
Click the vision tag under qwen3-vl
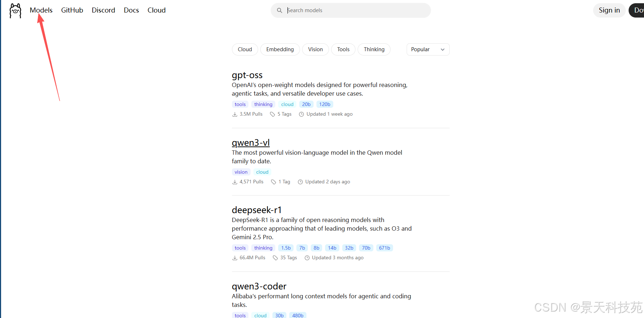[x=241, y=172]
